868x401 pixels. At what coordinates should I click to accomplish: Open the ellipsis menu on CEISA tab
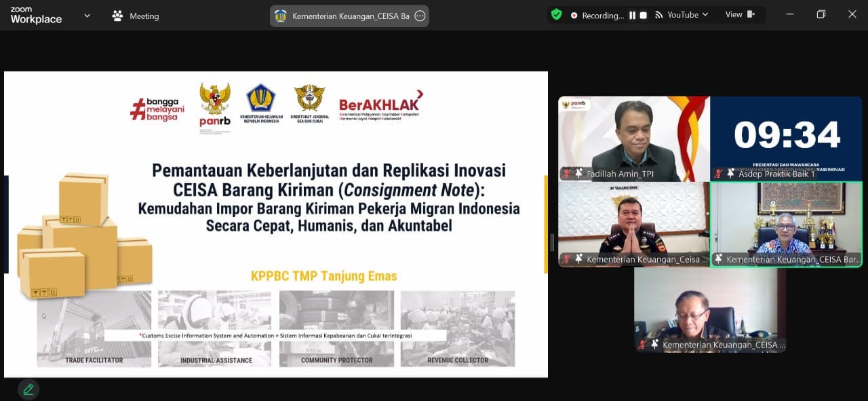(x=420, y=16)
